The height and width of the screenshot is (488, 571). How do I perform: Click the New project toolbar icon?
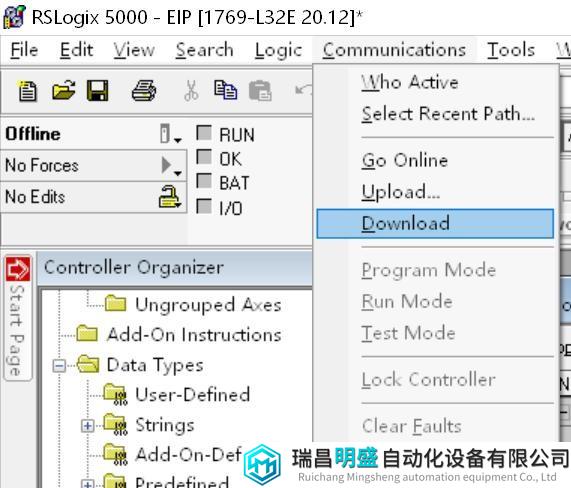tap(27, 91)
